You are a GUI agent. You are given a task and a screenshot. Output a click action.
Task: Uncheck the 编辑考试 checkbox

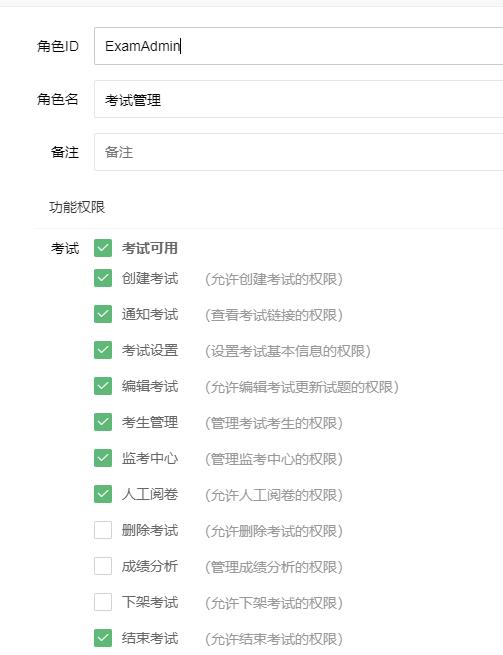pyautogui.click(x=103, y=386)
